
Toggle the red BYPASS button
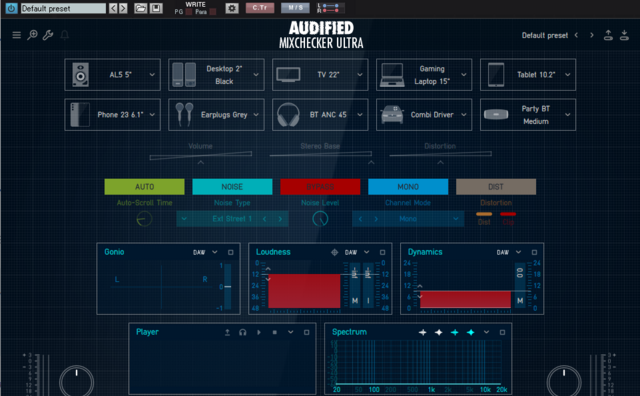(320, 187)
